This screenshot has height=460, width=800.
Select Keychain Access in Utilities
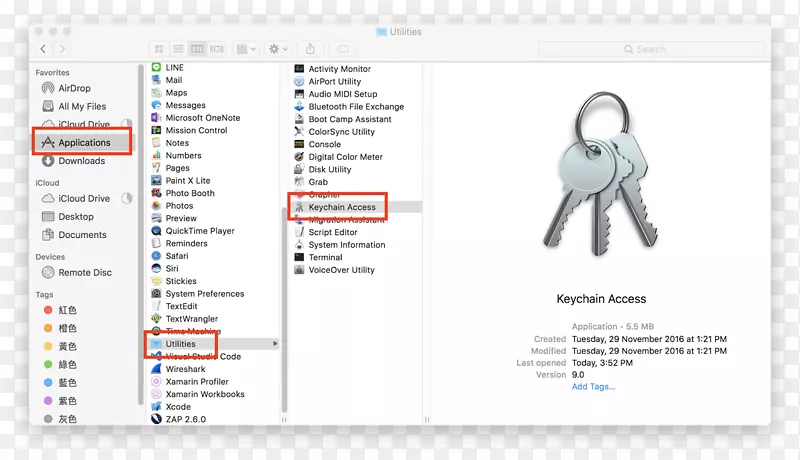pos(342,207)
